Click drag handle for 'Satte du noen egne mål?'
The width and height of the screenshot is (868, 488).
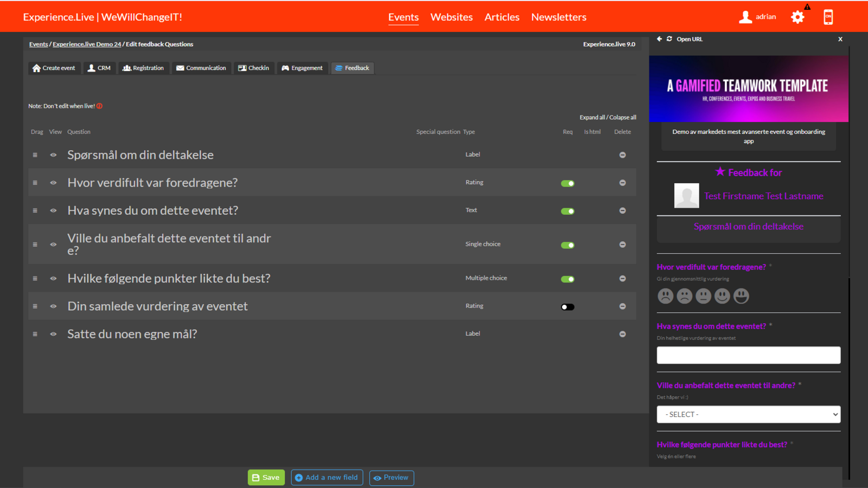[x=35, y=334]
